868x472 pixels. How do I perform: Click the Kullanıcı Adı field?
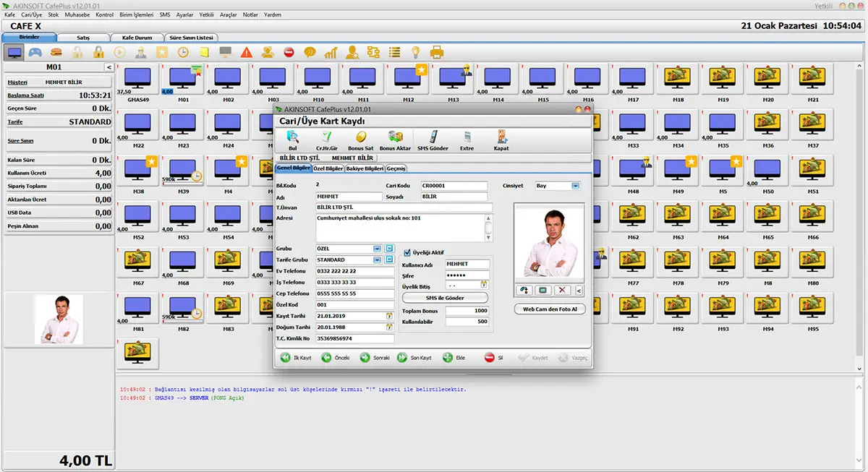[x=467, y=264]
